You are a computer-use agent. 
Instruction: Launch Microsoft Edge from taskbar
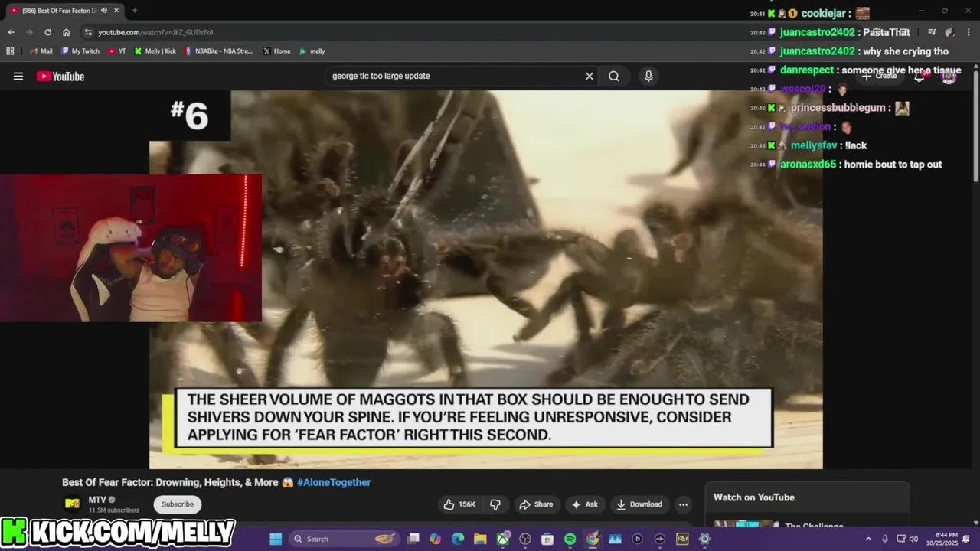pyautogui.click(x=458, y=539)
